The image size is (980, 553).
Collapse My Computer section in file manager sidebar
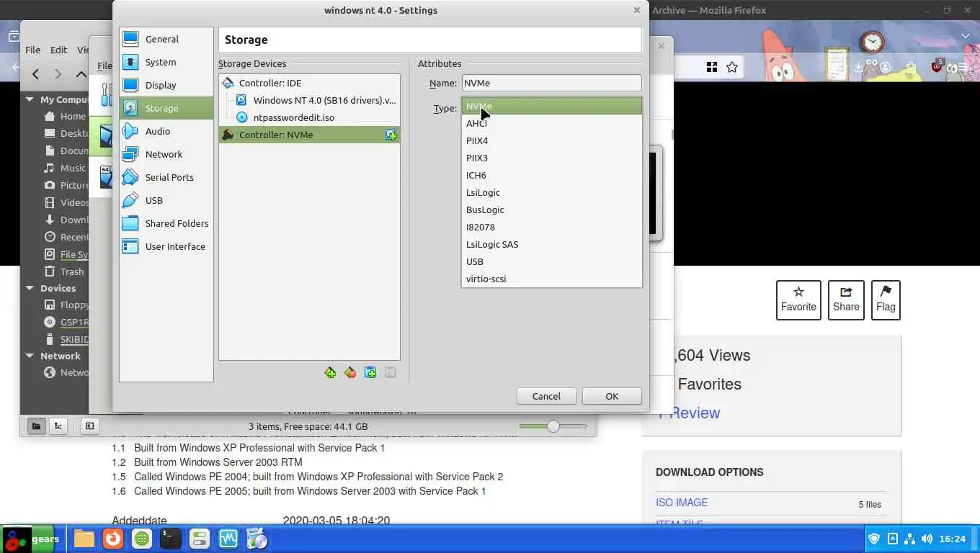(x=30, y=100)
